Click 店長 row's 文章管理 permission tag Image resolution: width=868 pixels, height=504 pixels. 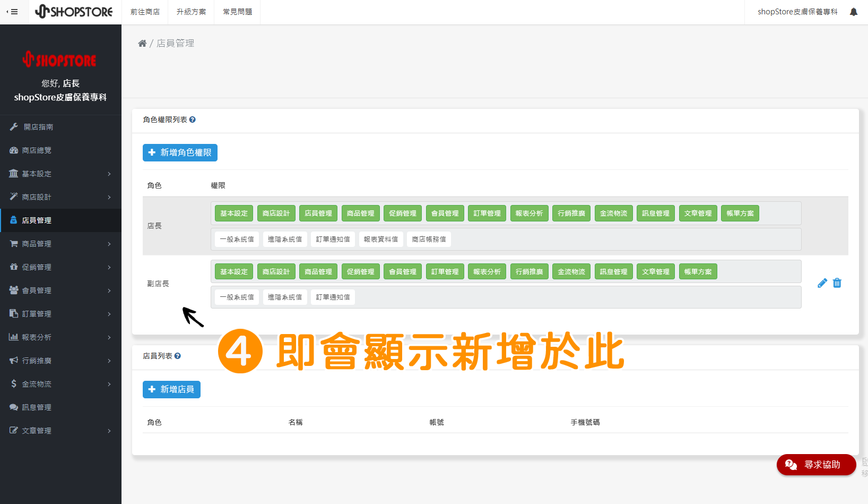[698, 213]
